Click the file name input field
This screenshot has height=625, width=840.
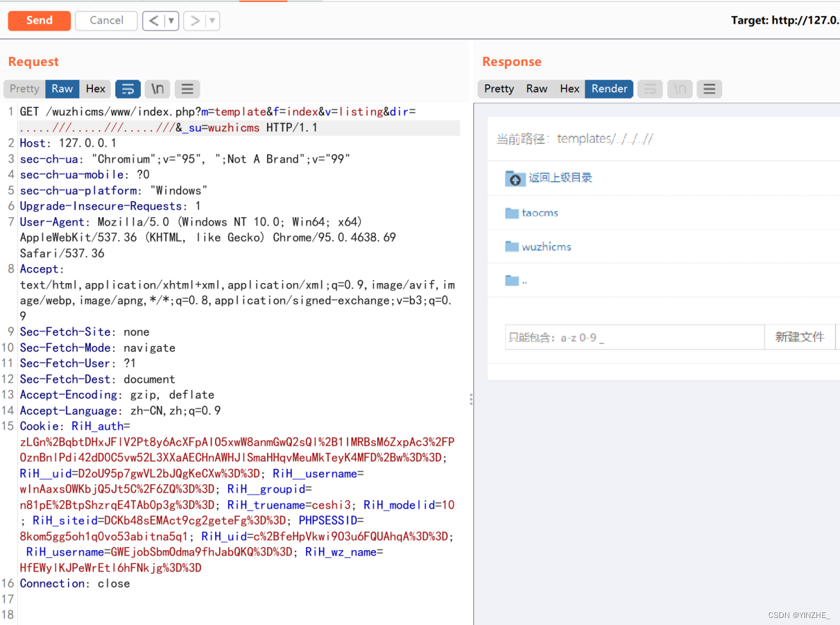coord(634,337)
